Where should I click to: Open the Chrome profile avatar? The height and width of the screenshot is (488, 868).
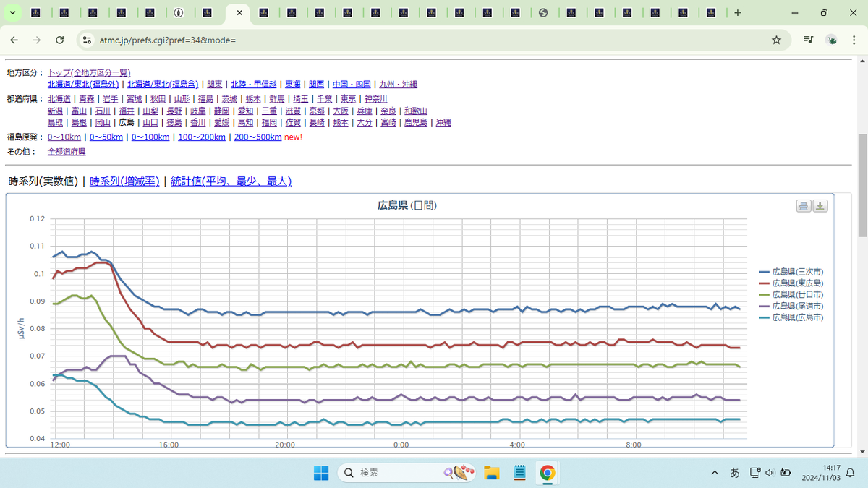[x=832, y=40]
